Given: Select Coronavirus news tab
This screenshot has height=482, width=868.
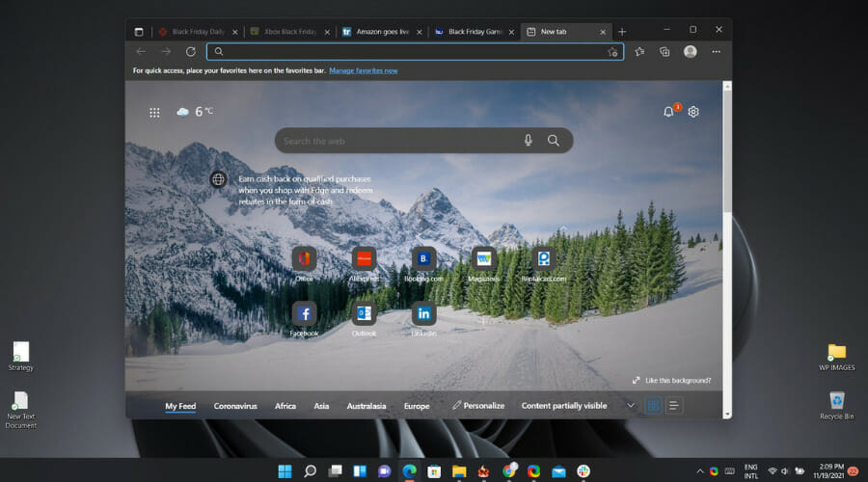Looking at the screenshot, I should coord(235,406).
